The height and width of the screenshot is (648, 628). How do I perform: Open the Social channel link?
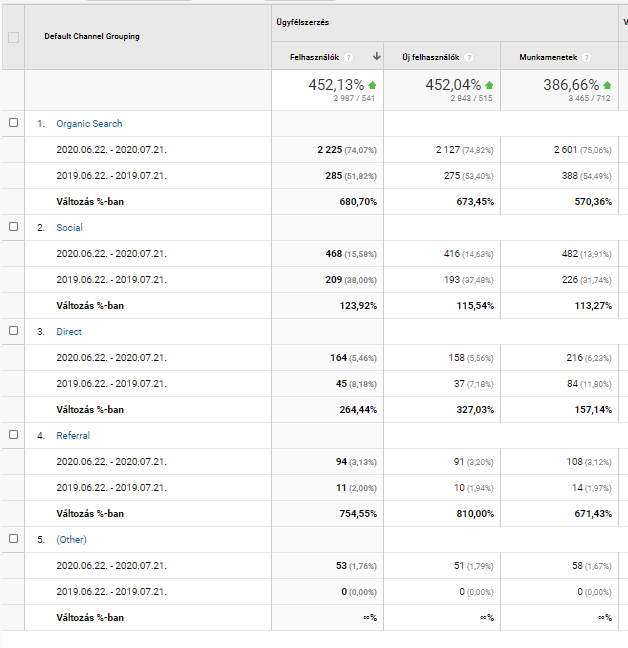69,228
